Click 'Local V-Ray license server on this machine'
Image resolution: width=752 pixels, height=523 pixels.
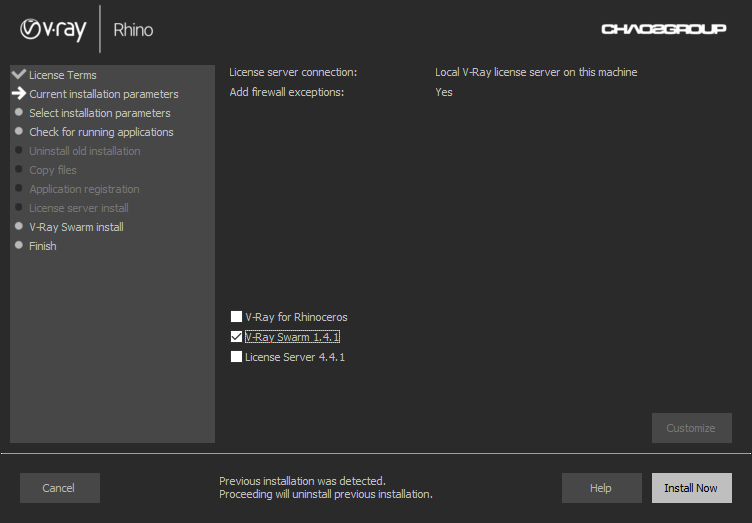(536, 72)
